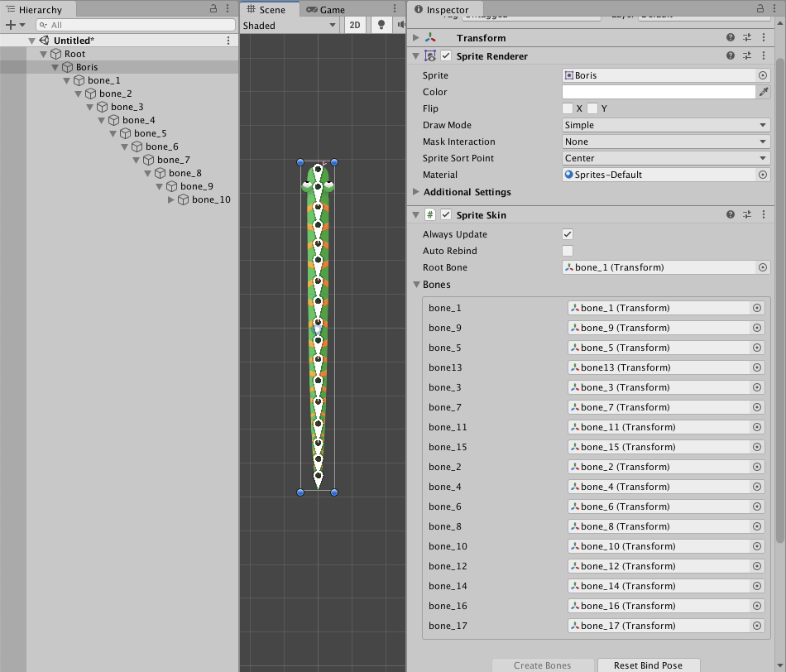
Task: Expand bone_10 in the Hierarchy
Action: [172, 199]
